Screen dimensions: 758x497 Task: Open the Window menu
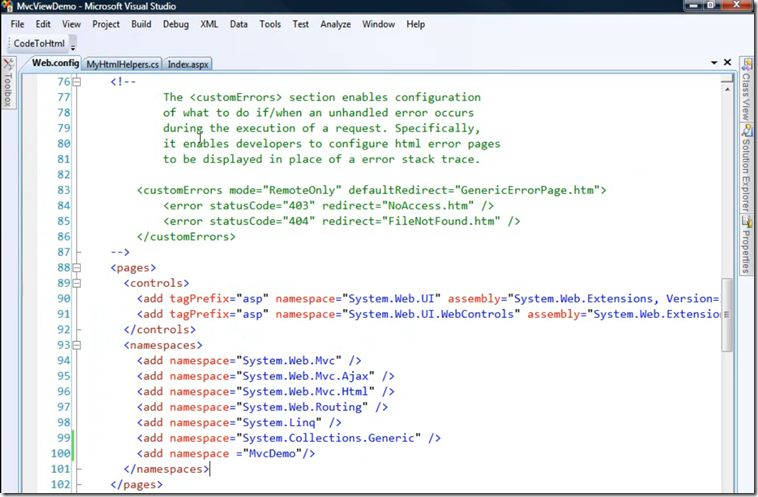coord(379,24)
